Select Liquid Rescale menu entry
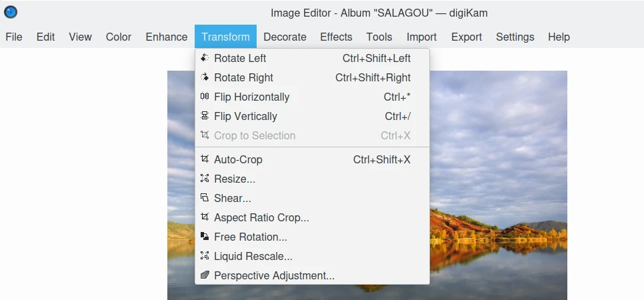The image size is (644, 300). pyautogui.click(x=253, y=257)
